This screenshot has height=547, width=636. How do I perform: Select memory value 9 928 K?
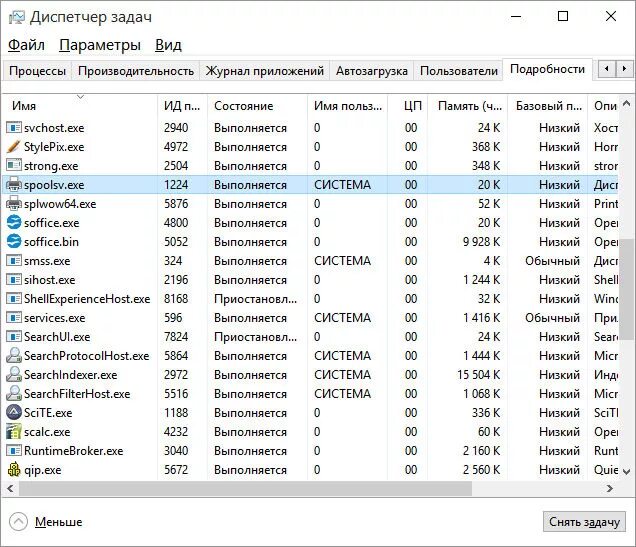click(x=481, y=242)
